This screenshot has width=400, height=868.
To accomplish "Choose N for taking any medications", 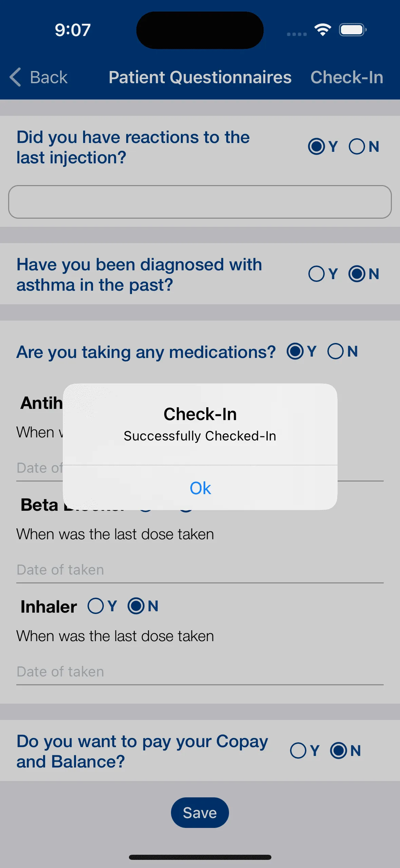I will [336, 351].
